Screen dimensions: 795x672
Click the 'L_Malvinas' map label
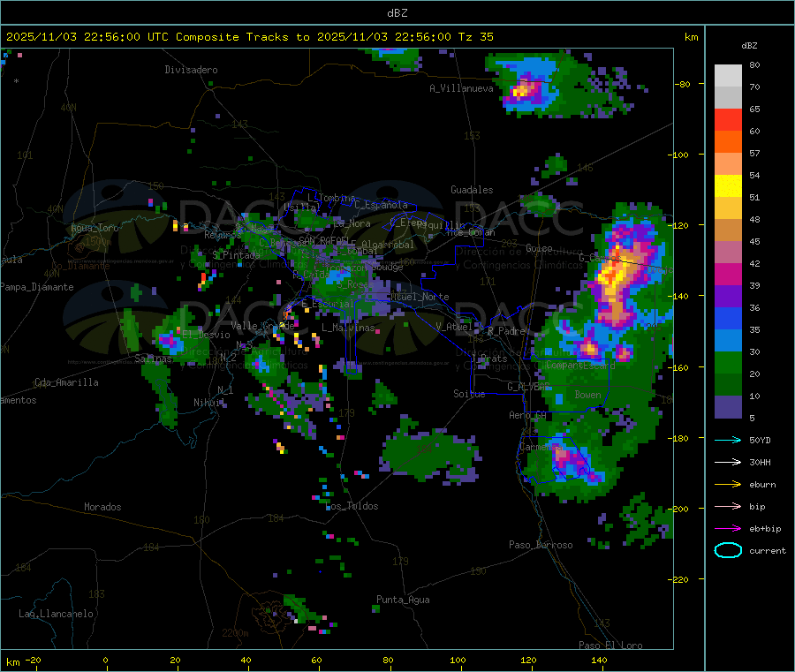click(x=348, y=328)
